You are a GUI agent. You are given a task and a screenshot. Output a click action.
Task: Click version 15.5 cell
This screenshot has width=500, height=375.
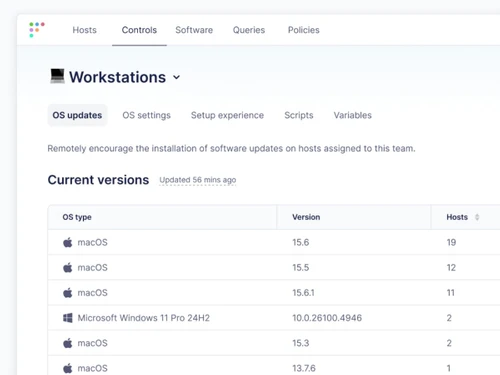301,267
